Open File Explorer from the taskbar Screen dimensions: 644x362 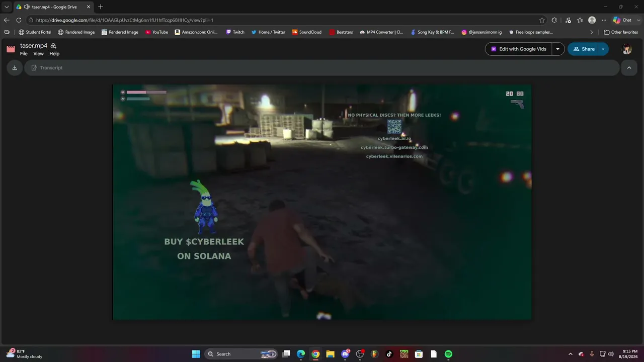pos(330,354)
